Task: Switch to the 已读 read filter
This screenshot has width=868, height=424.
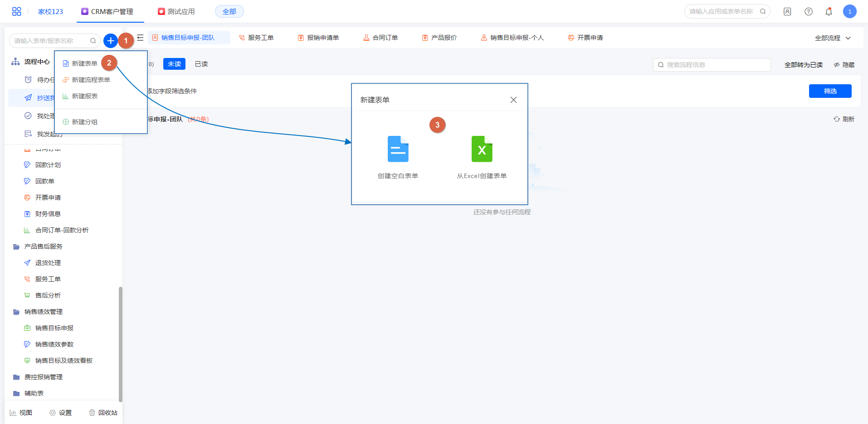Action: click(201, 64)
